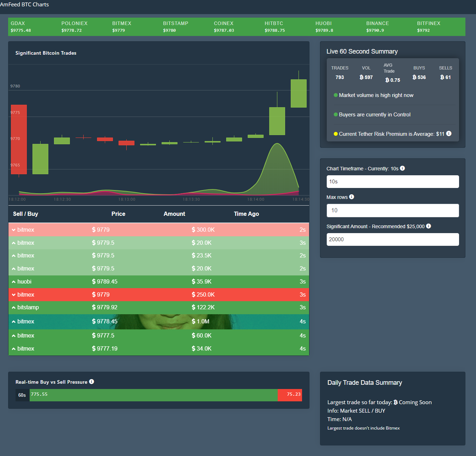Viewport: 476px width, 456px height.
Task: Select the BITMEX price ticker
Action: point(122,27)
